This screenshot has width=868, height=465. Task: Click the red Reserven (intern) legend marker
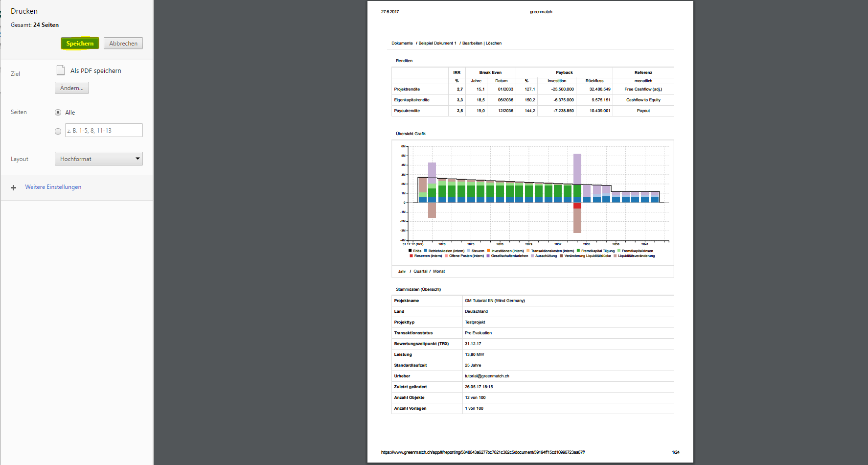point(411,256)
